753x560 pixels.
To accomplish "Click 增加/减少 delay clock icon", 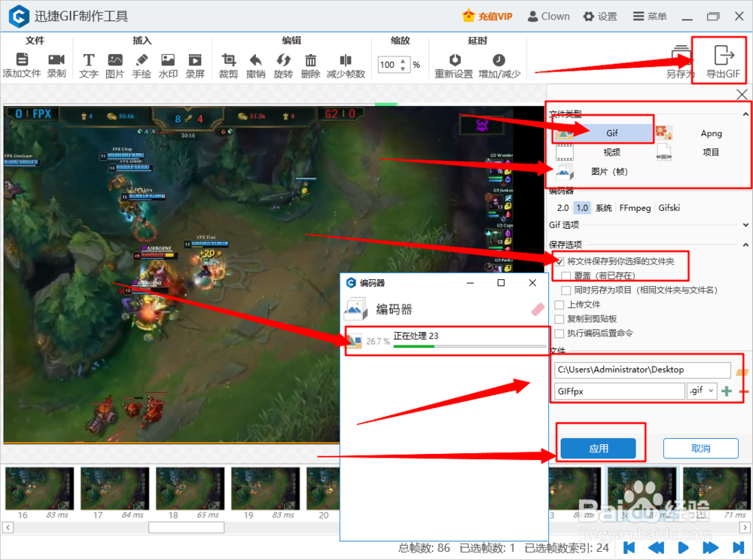I will tap(499, 60).
